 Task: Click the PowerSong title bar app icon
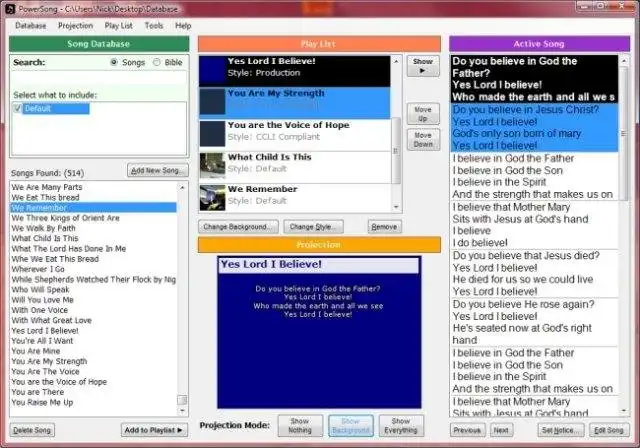[10, 9]
